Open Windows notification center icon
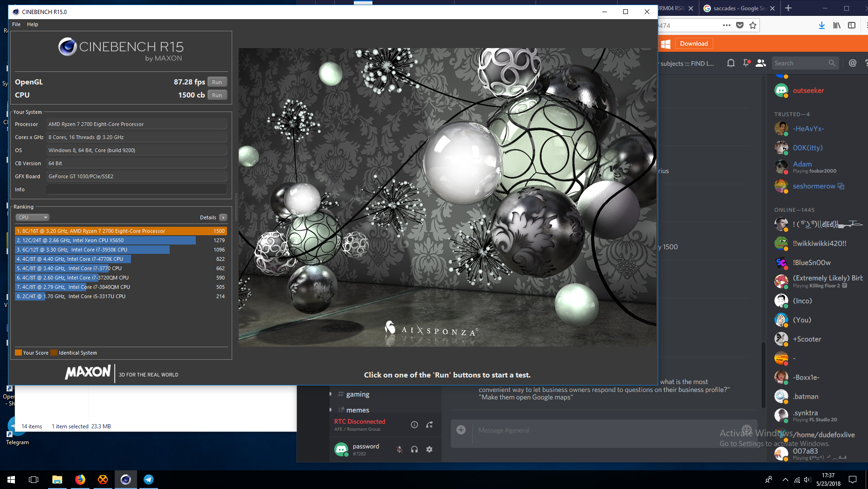Screen dimensions: 868x489 click(853, 480)
